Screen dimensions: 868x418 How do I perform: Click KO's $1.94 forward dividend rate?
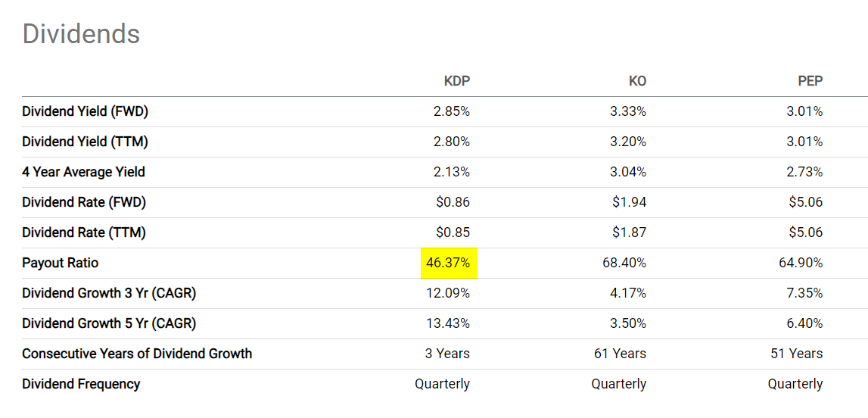click(x=631, y=202)
